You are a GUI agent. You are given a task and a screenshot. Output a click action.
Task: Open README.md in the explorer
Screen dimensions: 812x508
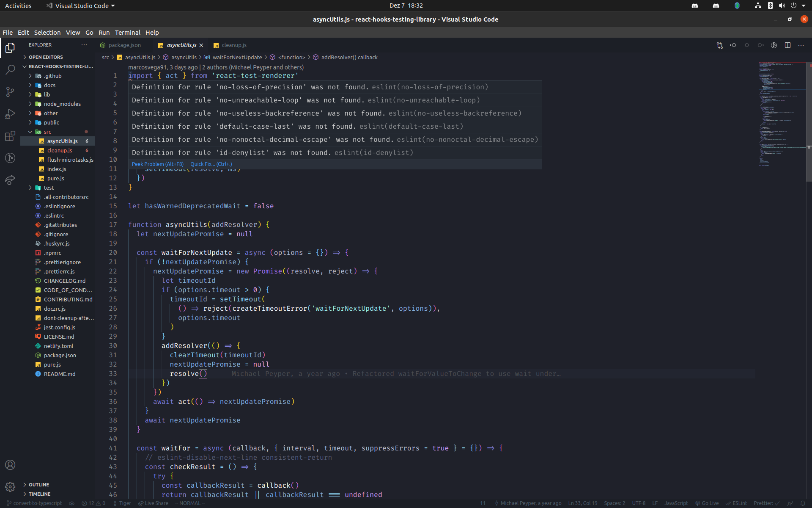tap(60, 374)
